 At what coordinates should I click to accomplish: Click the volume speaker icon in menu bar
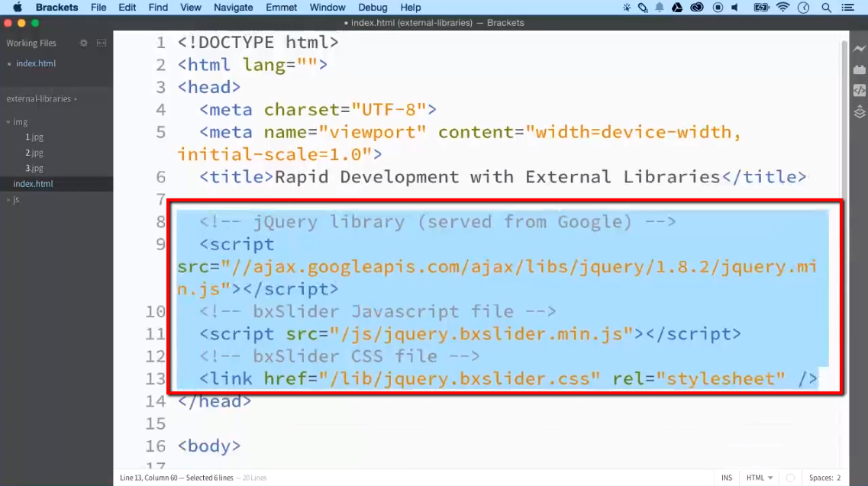coord(735,7)
